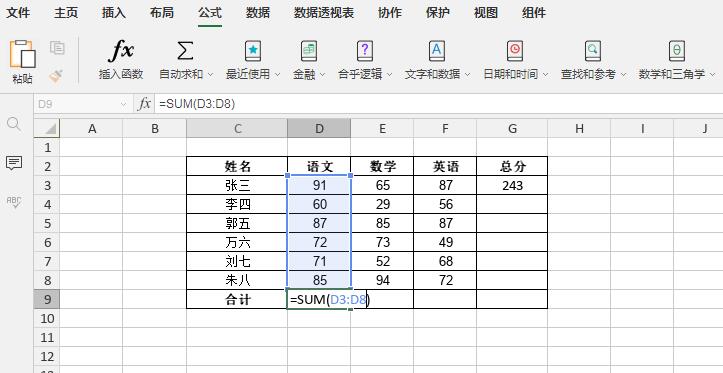Open Financial functions book icon
The height and width of the screenshot is (373, 723).
[309, 51]
